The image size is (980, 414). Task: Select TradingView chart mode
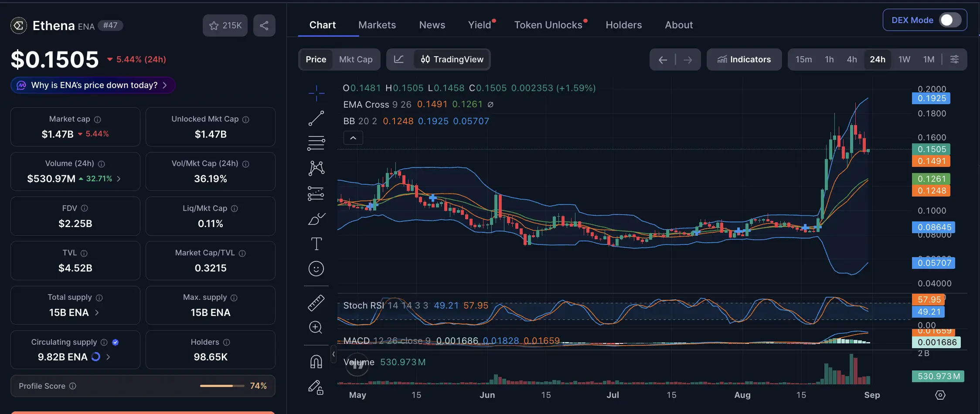pyautogui.click(x=452, y=59)
